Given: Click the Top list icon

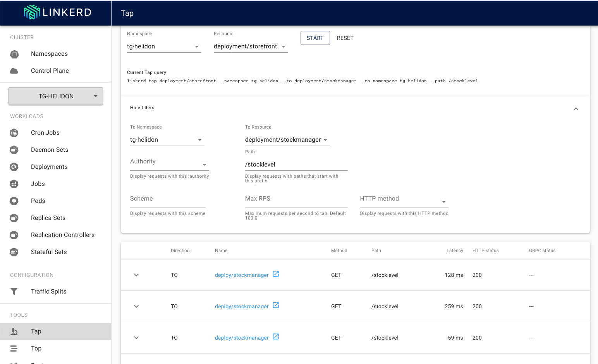Looking at the screenshot, I should pos(14,349).
